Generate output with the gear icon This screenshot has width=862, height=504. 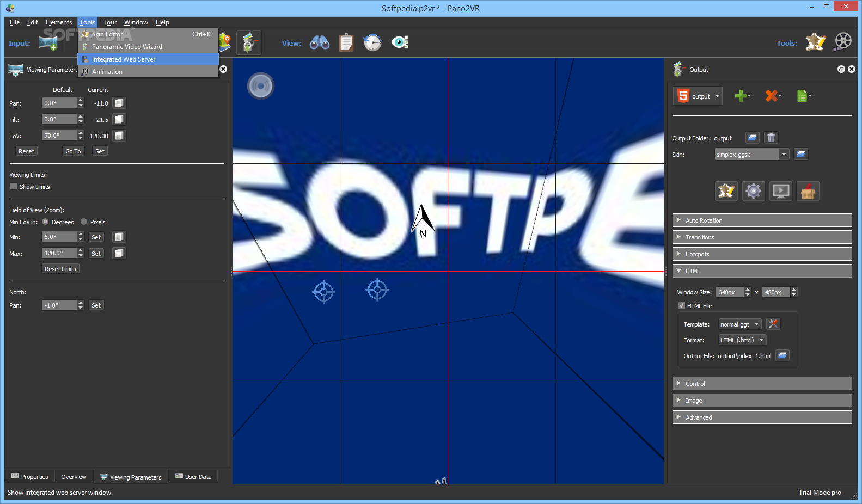754,191
